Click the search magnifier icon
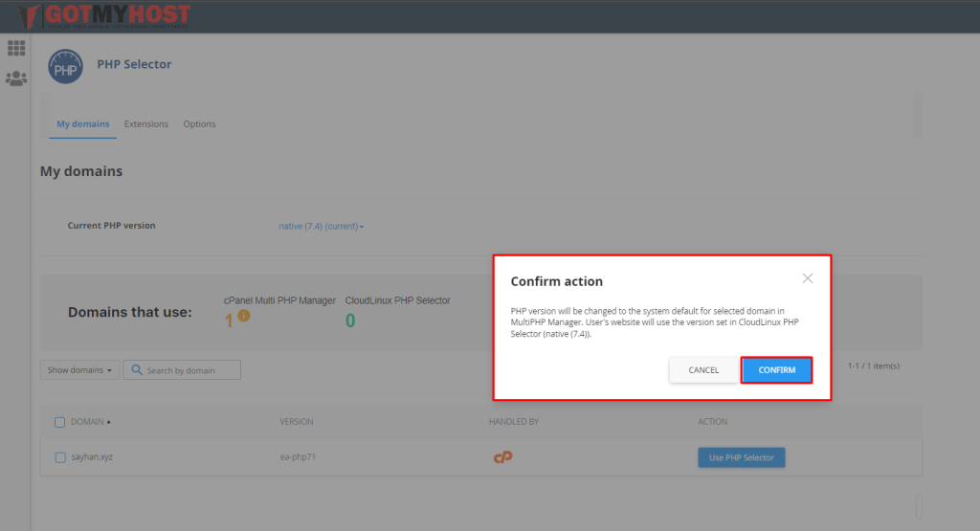 [137, 370]
